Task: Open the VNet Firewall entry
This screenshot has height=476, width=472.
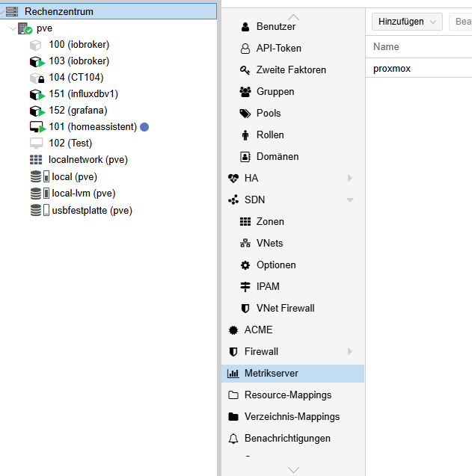Action: point(292,308)
